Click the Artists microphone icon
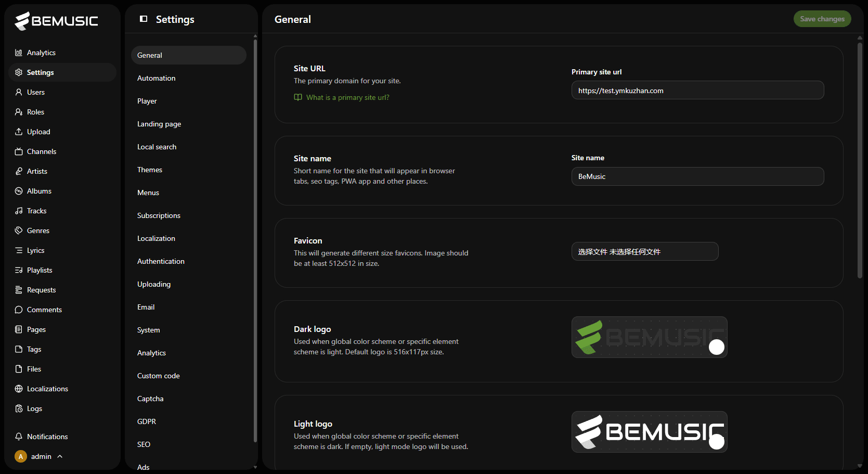Viewport: 868px width, 474px height. tap(19, 171)
